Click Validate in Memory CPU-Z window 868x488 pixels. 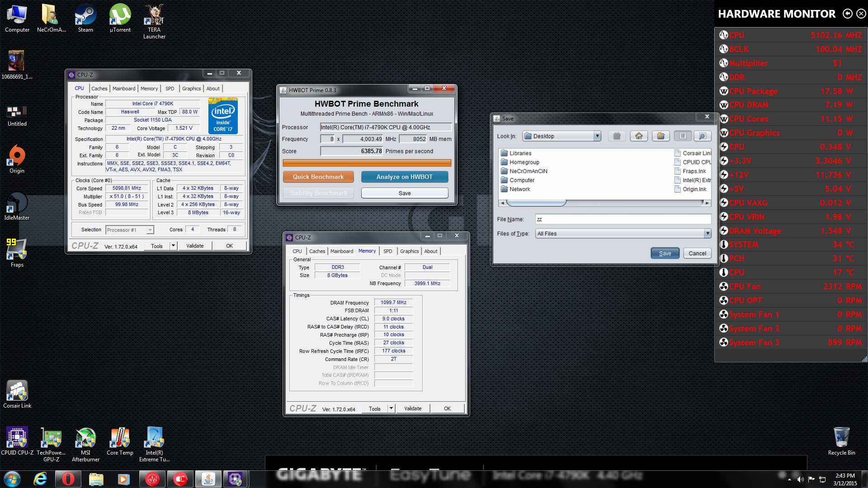pyautogui.click(x=412, y=408)
